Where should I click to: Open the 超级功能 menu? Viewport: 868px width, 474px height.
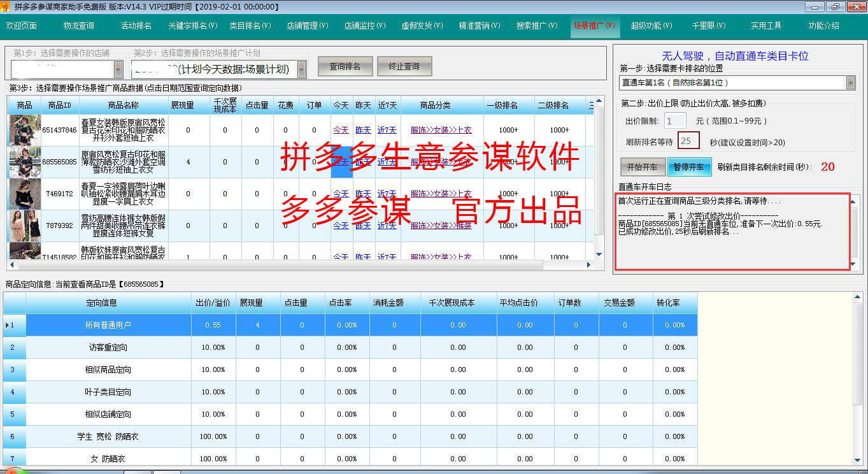click(651, 26)
